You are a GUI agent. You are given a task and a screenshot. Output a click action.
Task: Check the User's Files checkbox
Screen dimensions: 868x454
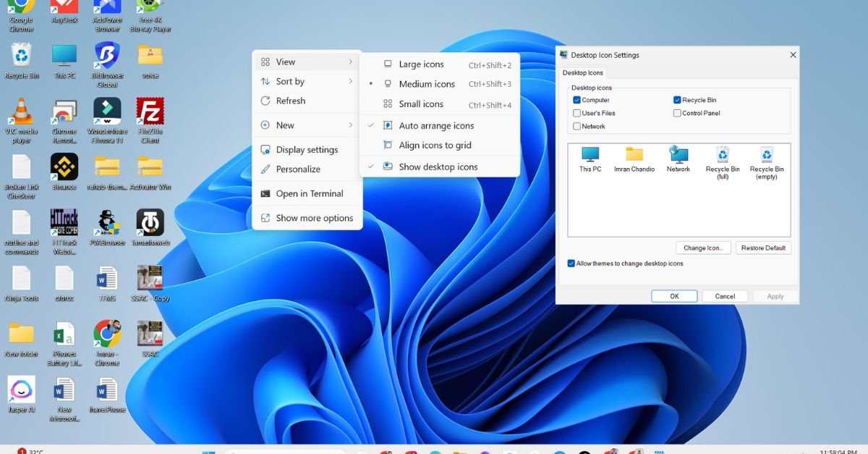click(577, 113)
